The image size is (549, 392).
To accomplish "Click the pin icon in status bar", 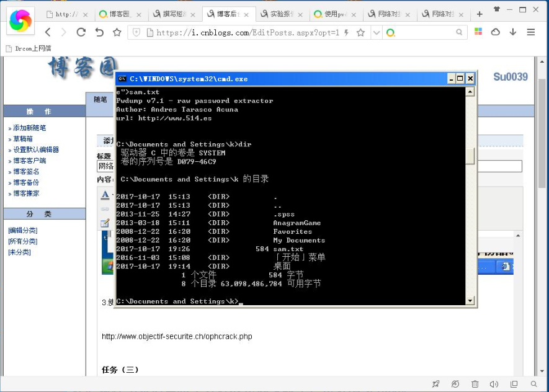I will click(x=435, y=384).
